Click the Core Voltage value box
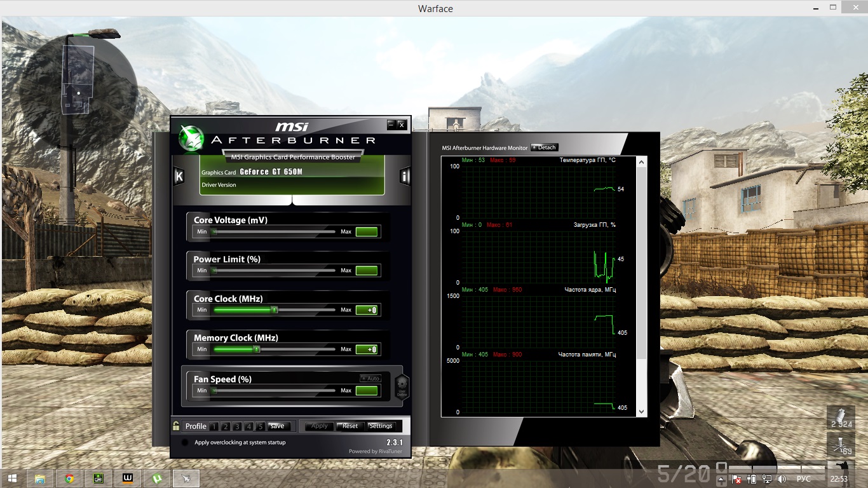The image size is (868, 488). pos(367,232)
